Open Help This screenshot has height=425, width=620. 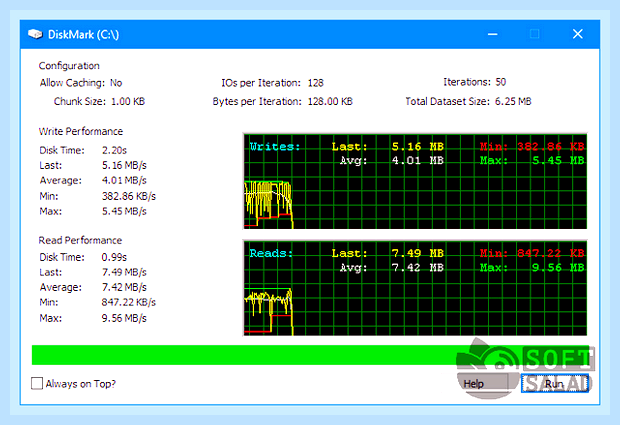473,383
